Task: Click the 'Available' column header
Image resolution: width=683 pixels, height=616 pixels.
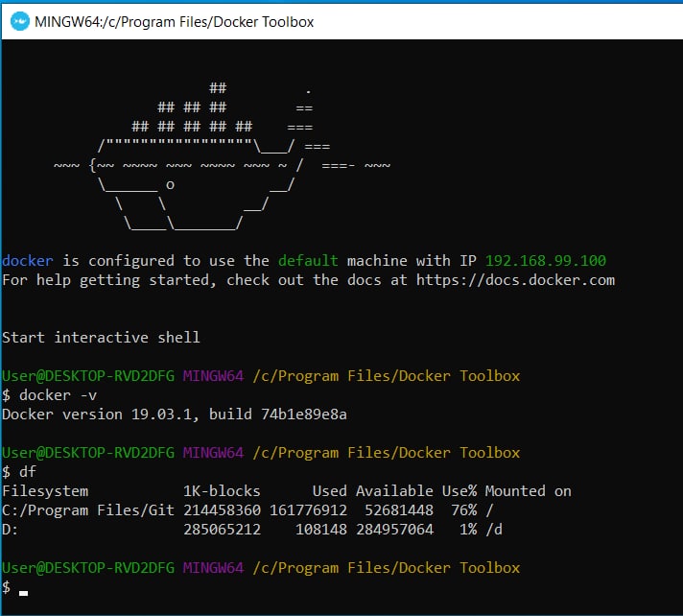Action: point(394,491)
